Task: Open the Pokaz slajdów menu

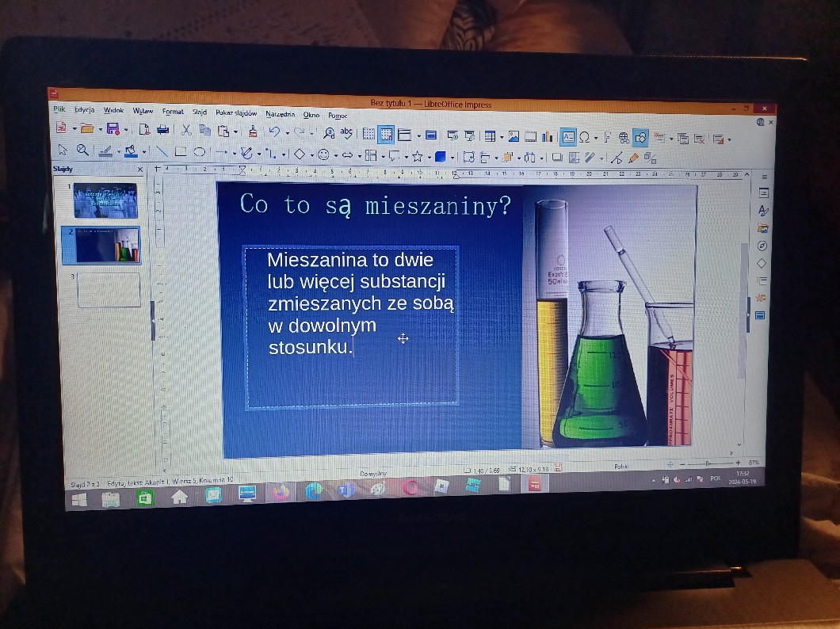Action: pyautogui.click(x=236, y=112)
